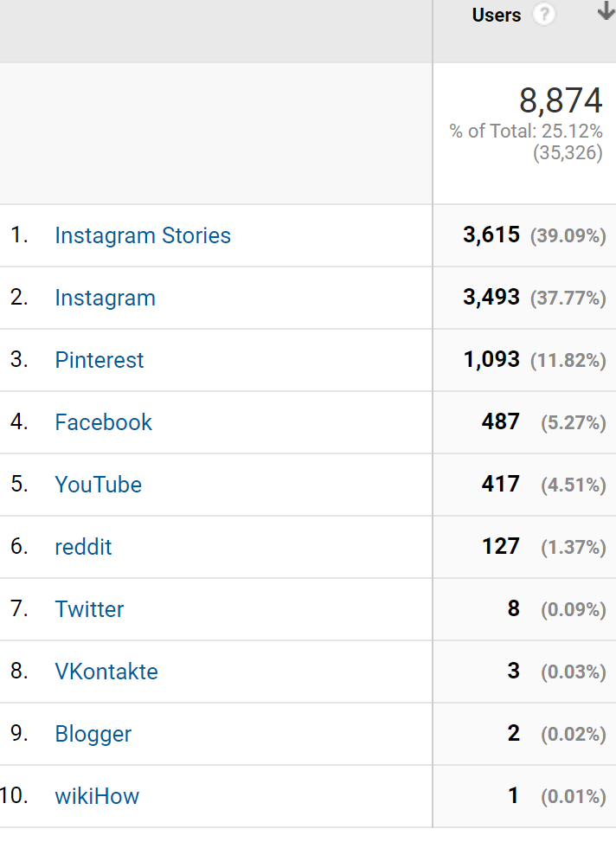
Task: Click the Blogger link in row 9
Action: coord(93,734)
